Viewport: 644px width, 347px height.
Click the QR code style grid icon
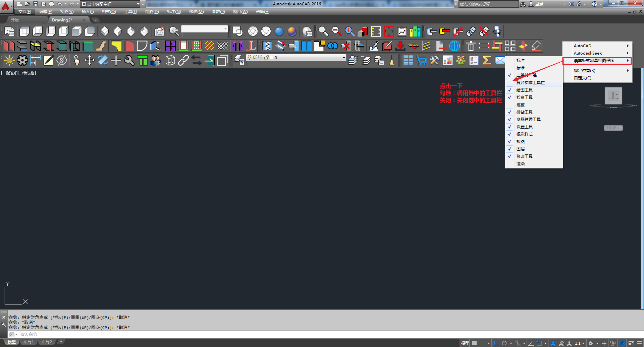[510, 46]
